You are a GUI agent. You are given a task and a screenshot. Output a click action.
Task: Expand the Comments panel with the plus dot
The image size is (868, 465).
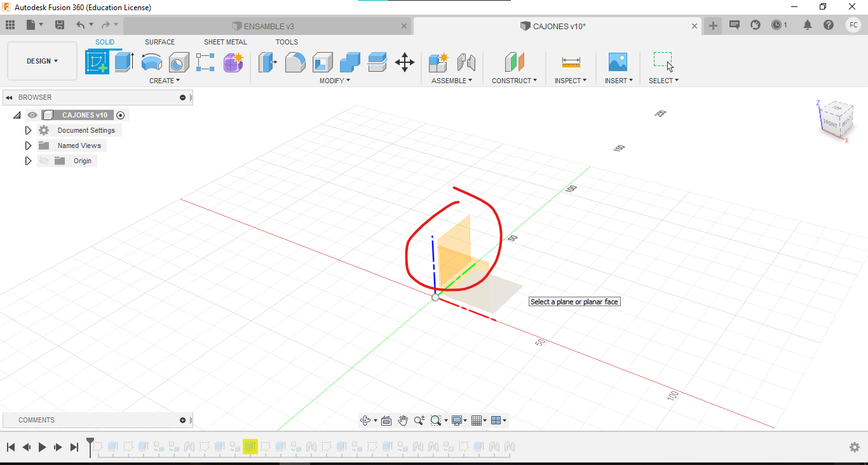(183, 420)
